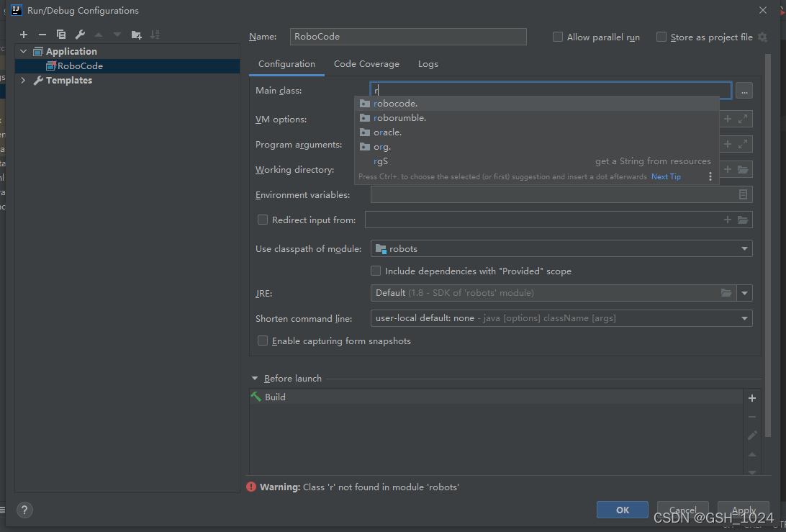
Task: Enable Store as project file checkbox
Action: (661, 37)
